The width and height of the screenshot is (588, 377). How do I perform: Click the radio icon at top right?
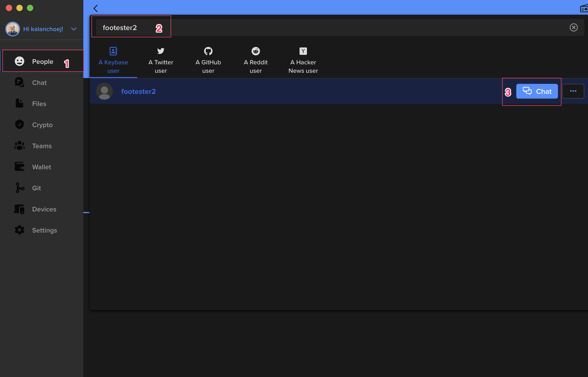click(x=584, y=8)
